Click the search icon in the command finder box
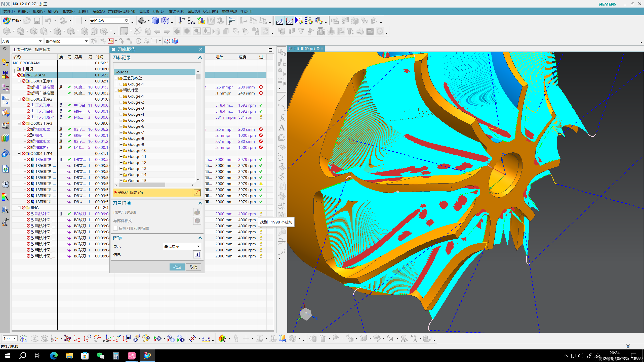This screenshot has width=644, height=362. 126,21
